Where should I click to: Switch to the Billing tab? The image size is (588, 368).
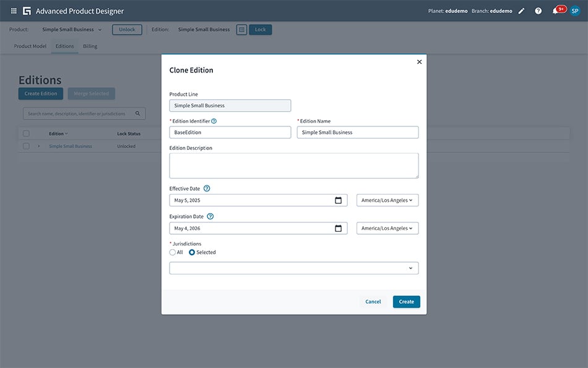(x=90, y=46)
